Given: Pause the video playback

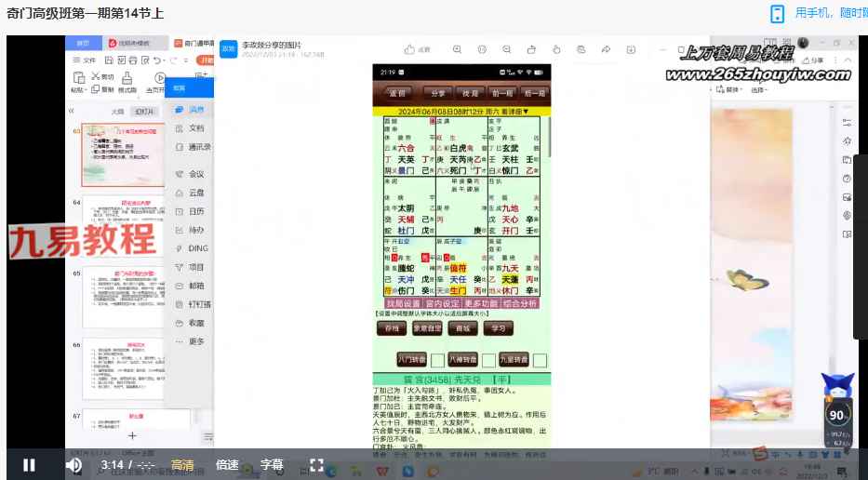Looking at the screenshot, I should (29, 465).
